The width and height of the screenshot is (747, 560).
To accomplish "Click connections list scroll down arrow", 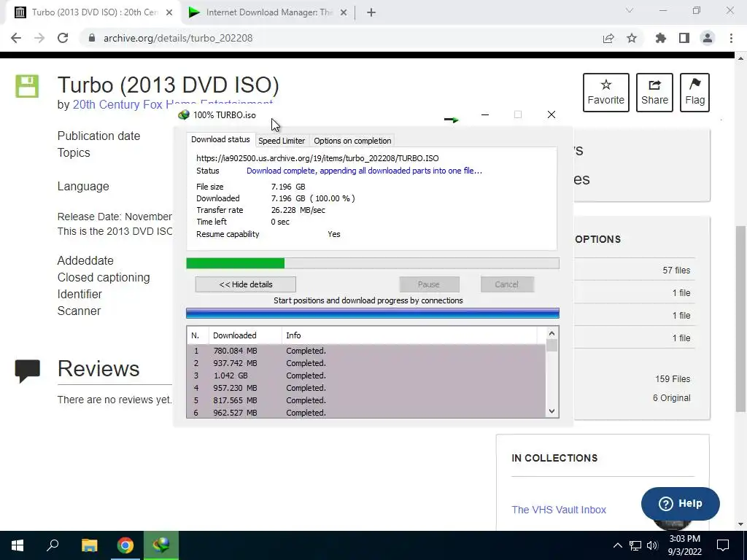I will [551, 411].
